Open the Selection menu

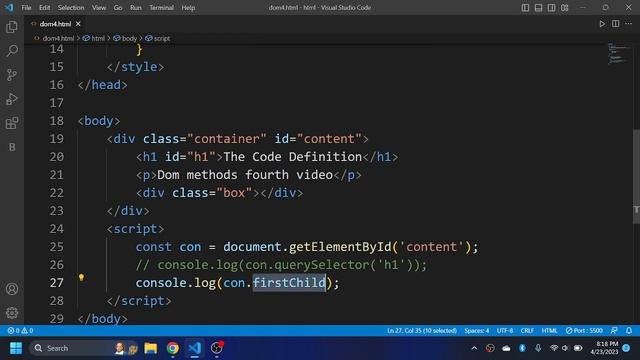pyautogui.click(x=71, y=8)
